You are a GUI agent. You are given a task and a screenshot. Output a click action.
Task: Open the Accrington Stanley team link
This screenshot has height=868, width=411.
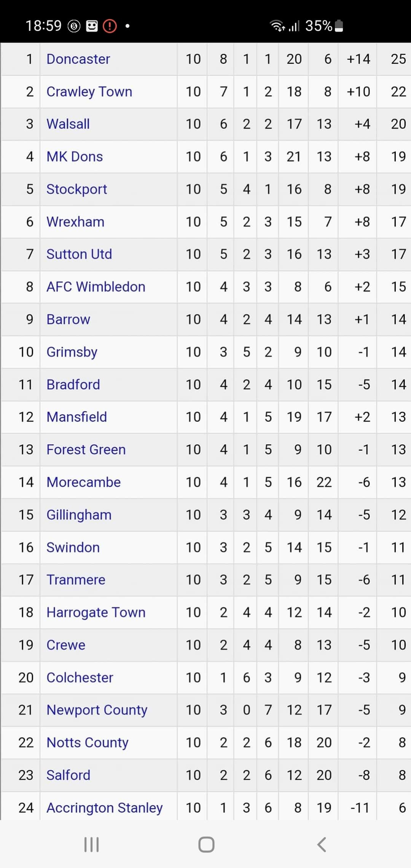105,808
